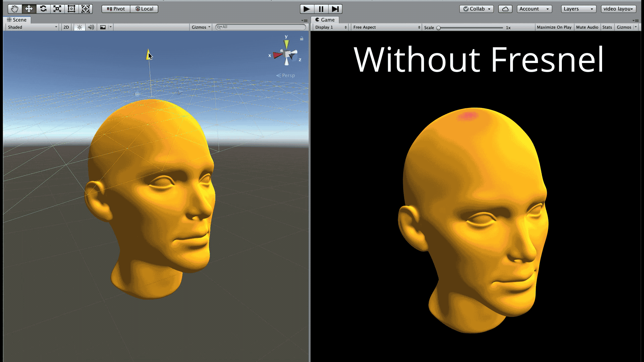Expand the Free Aspect dropdown
644x362 pixels.
pos(386,27)
